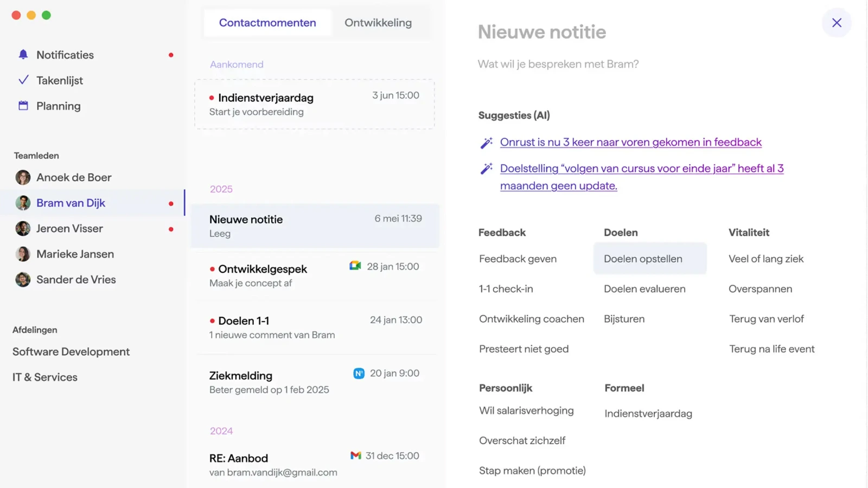Select the Overspannen vitality topic
This screenshot has width=868, height=488.
pos(760,288)
